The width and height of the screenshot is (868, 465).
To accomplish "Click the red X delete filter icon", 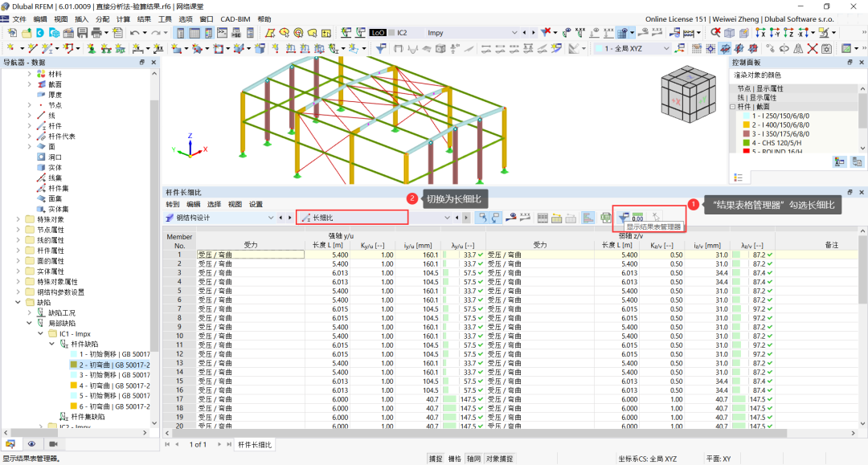I will coord(546,33).
